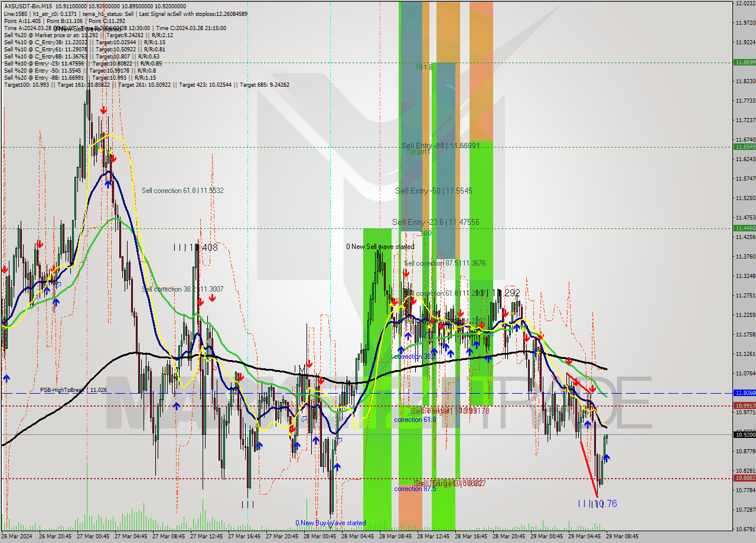Screen dimensions: 756x543
Task: Click the '28 Mar 16:45' time axis label
Action: (470, 537)
